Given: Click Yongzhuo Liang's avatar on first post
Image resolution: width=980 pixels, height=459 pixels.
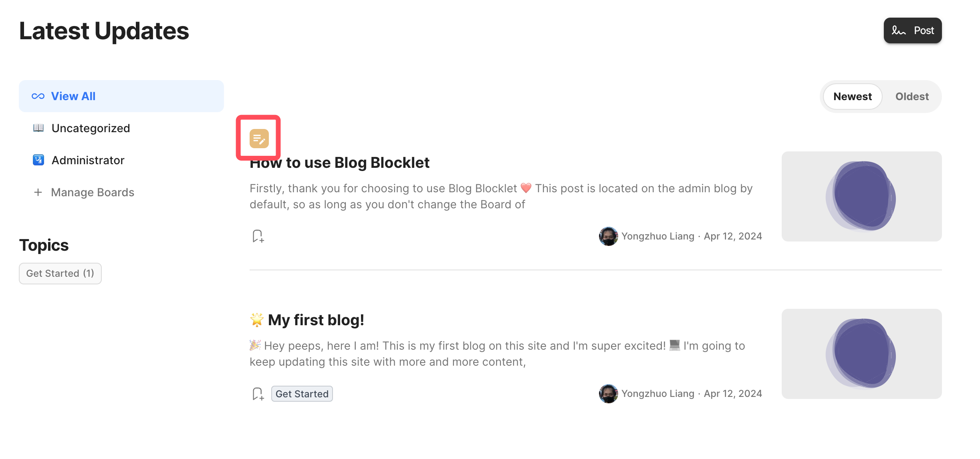Looking at the screenshot, I should tap(608, 236).
